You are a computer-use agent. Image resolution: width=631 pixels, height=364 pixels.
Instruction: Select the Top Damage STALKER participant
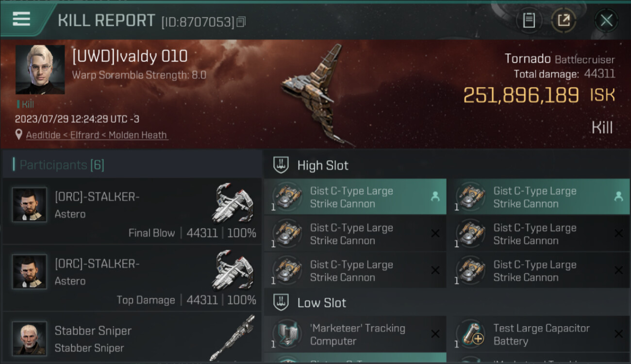click(x=132, y=278)
